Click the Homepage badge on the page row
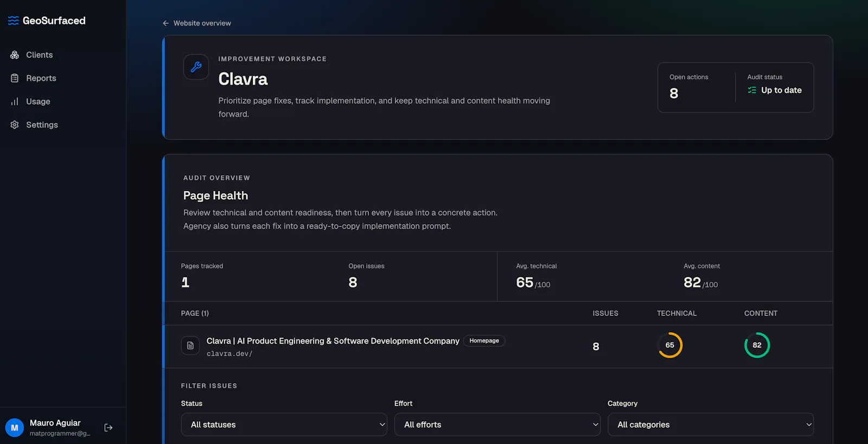This screenshot has width=868, height=444. tap(484, 341)
